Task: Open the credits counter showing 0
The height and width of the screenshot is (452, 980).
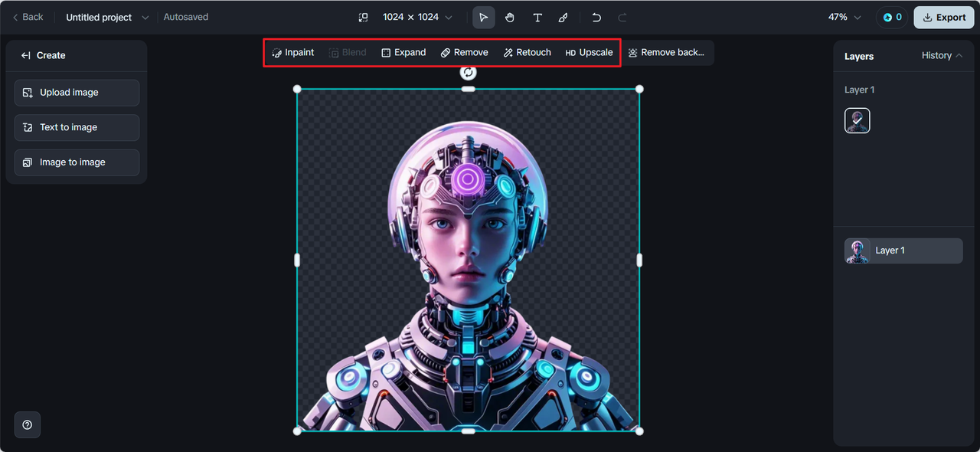Action: [x=892, y=17]
